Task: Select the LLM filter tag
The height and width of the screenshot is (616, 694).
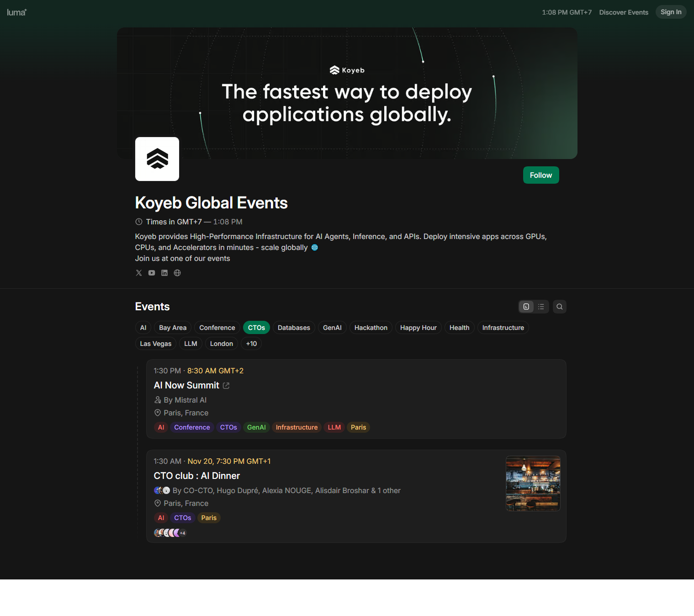Action: click(x=191, y=344)
